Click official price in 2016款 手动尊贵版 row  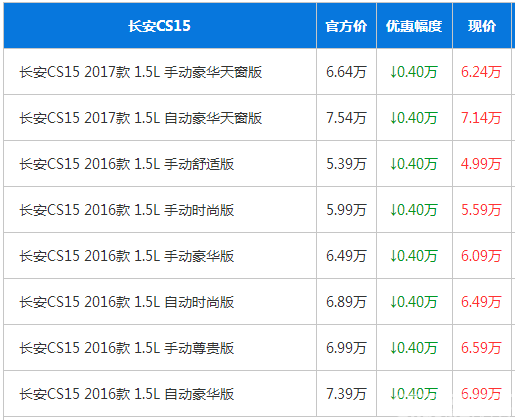tap(346, 348)
